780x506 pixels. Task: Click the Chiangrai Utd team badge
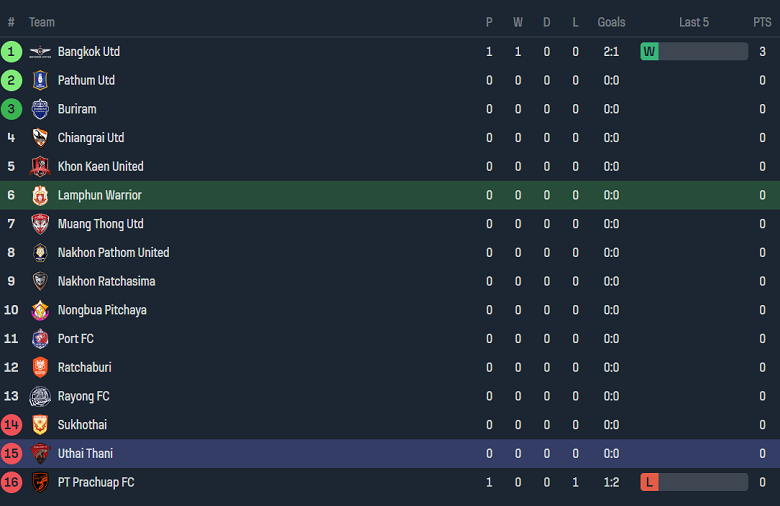[x=40, y=138]
